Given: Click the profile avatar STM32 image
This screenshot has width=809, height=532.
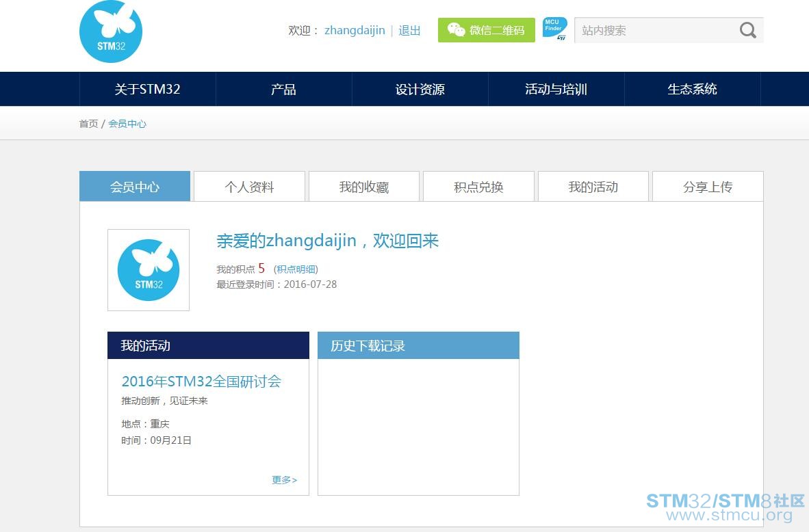Looking at the screenshot, I should tap(149, 270).
